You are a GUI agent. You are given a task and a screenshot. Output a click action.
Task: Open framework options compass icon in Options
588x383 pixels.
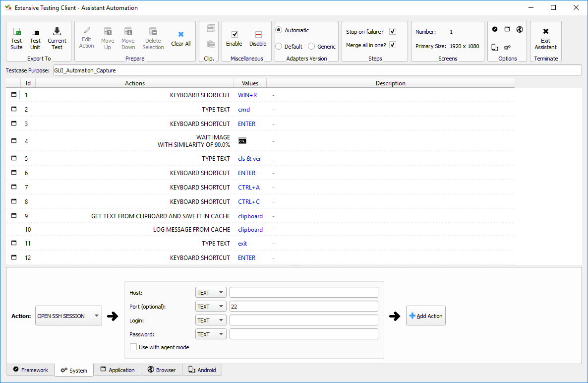coord(495,29)
